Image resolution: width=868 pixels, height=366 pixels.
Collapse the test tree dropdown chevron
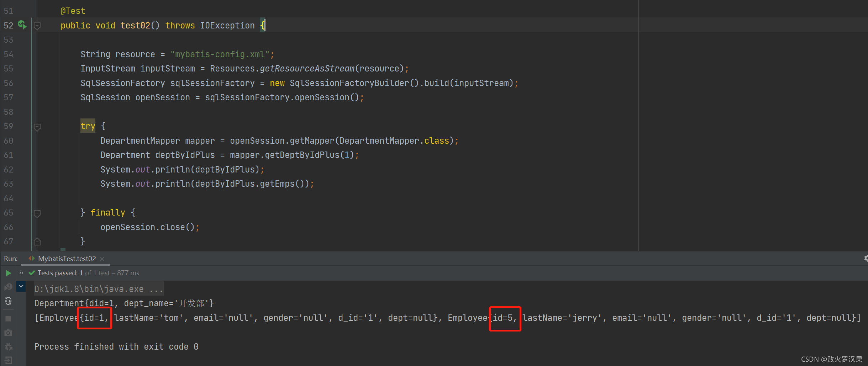pos(21,286)
